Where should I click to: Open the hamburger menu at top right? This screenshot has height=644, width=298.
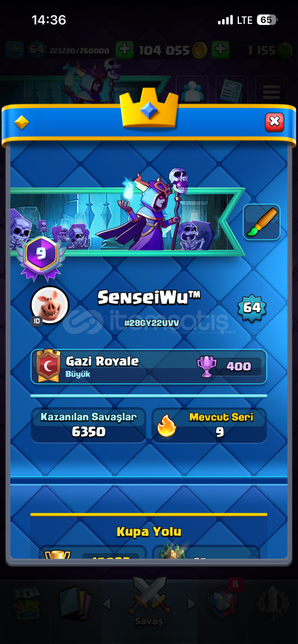point(271,90)
